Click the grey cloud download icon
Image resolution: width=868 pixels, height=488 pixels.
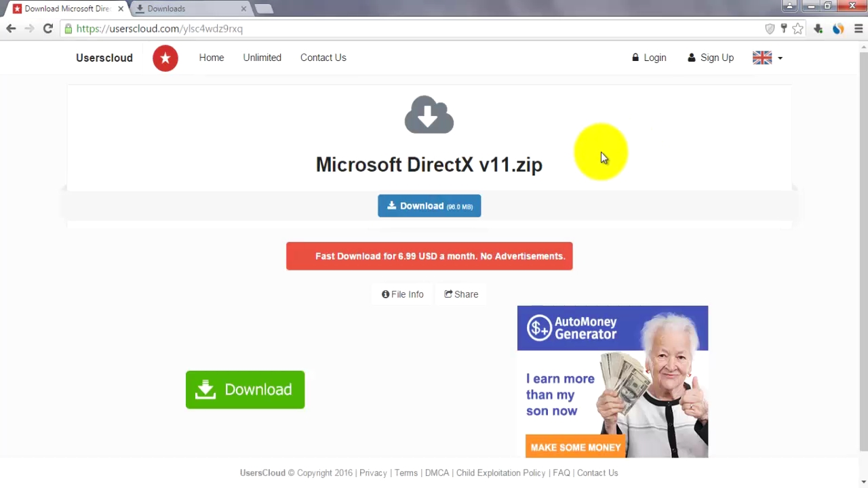pos(429,115)
